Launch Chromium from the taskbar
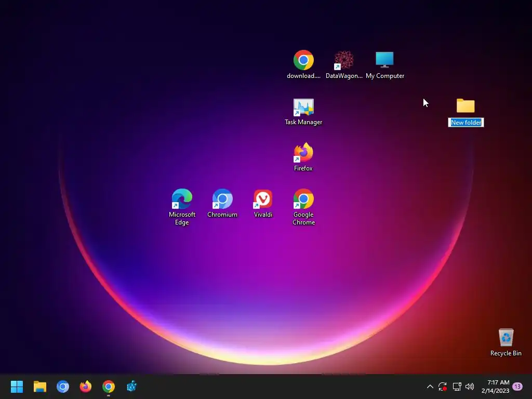 pyautogui.click(x=63, y=387)
